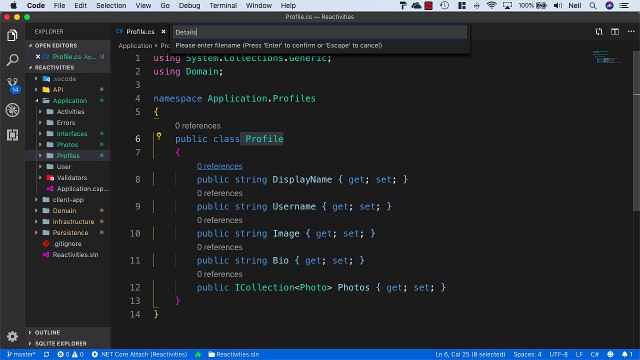Collapse the Reactivities workspace section

(54, 67)
